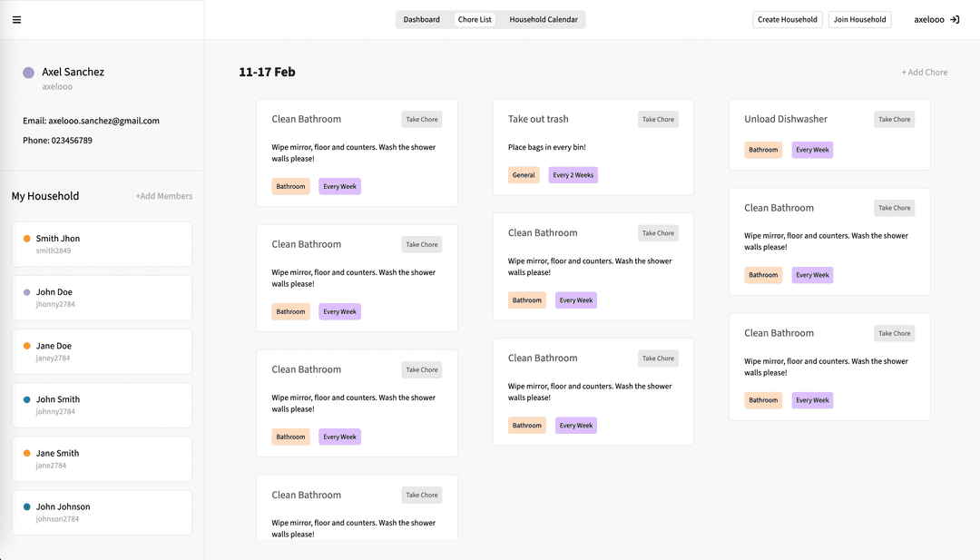Click the logout arrow icon beside axelooo
980x560 pixels.
click(x=954, y=19)
